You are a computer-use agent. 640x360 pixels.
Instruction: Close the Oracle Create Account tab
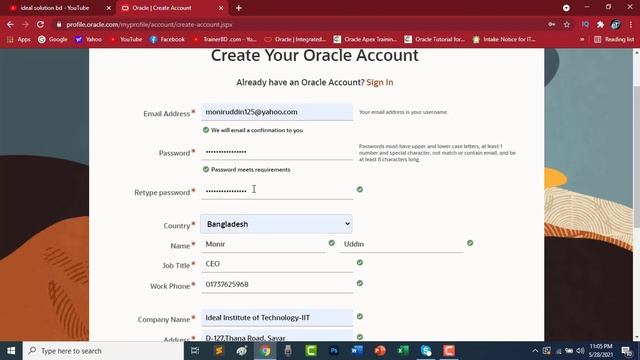coord(221,8)
